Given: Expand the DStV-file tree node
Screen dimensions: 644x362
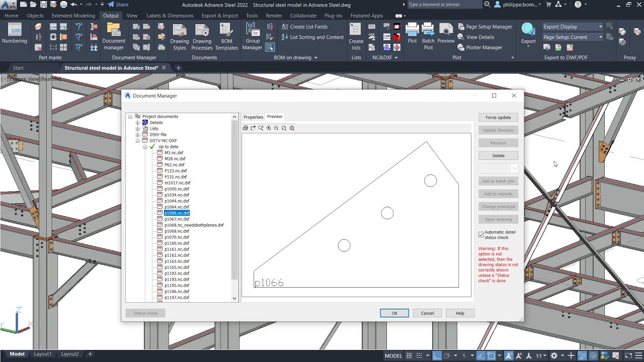Looking at the screenshot, I should tap(137, 135).
